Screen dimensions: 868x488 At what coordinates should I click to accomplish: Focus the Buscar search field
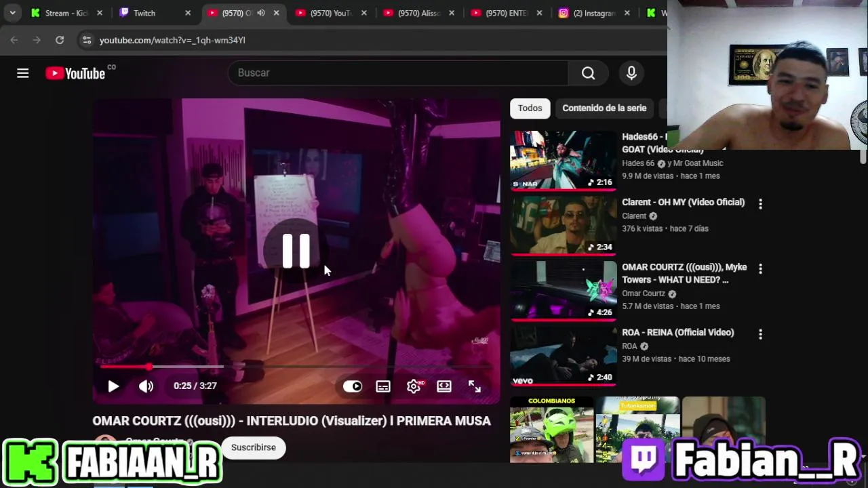coord(398,73)
